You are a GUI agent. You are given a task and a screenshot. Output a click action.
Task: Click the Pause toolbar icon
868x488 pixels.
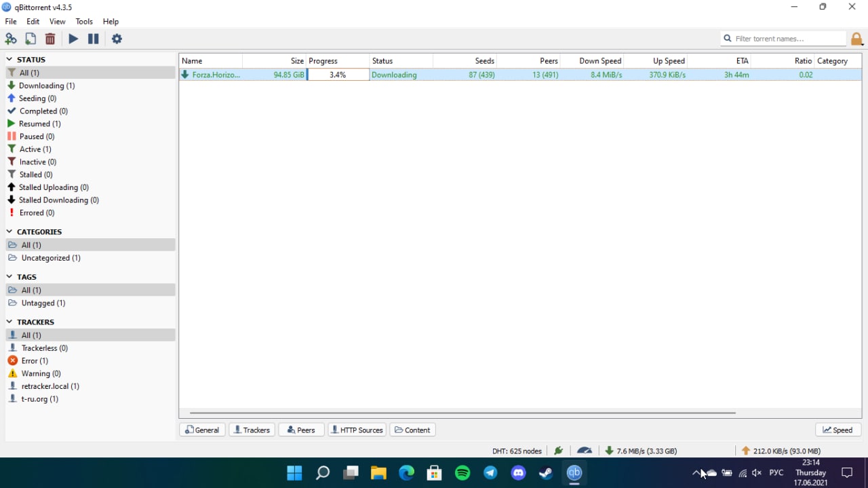coord(94,39)
